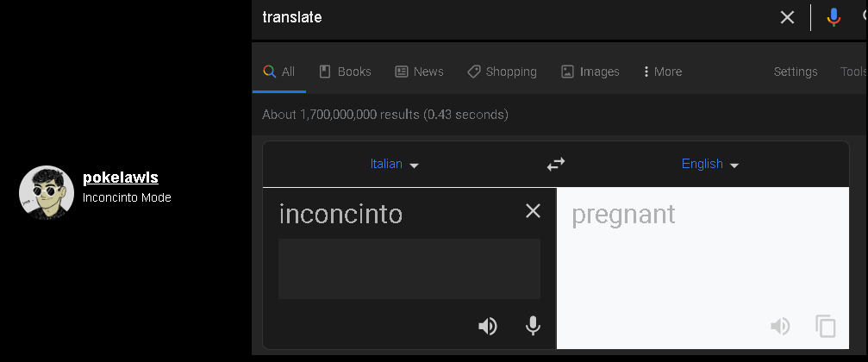This screenshot has width=868, height=362.
Task: Copy the translation 'pregnant'
Action: (825, 326)
